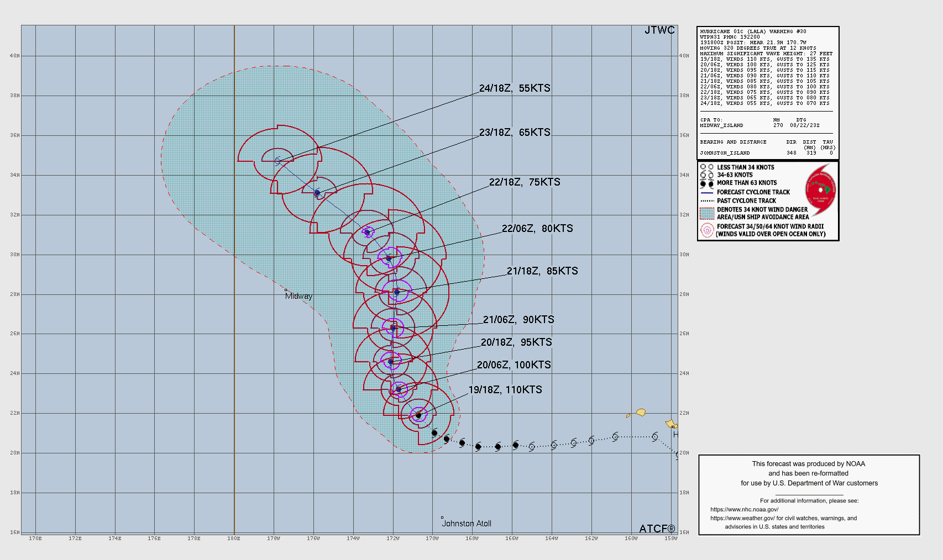The width and height of the screenshot is (943, 560).
Task: Click the '21/06Z, 90KTS' map label
Action: click(x=518, y=320)
